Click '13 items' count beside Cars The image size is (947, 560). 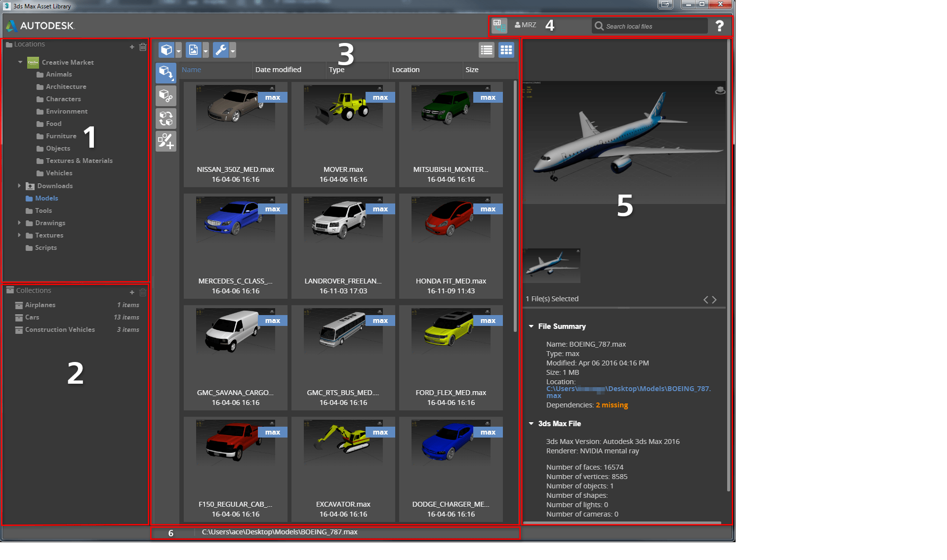(x=126, y=318)
